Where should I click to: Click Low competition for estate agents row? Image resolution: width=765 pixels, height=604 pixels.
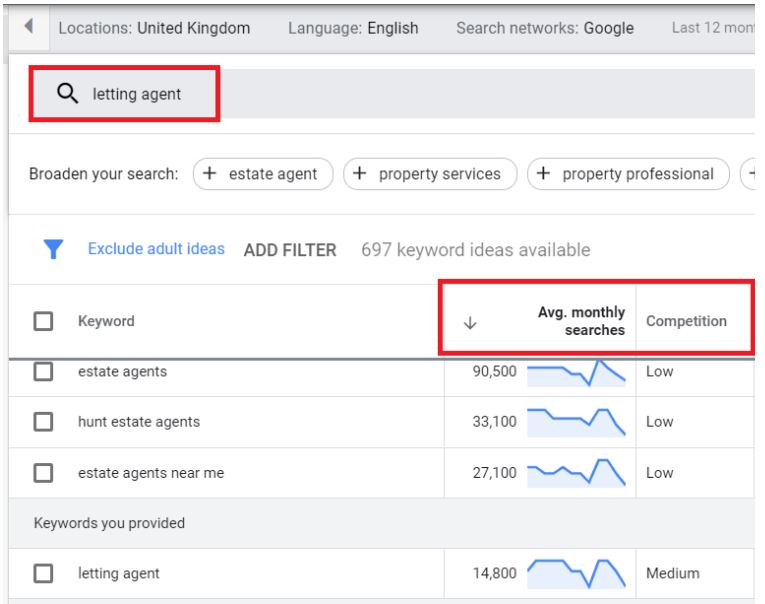(x=660, y=372)
